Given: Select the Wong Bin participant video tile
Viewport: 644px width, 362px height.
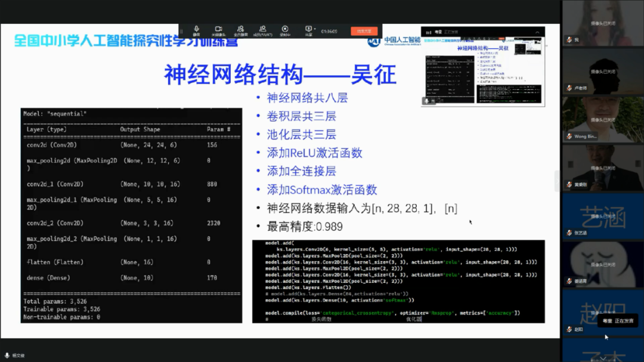Looking at the screenshot, I should click(603, 119).
